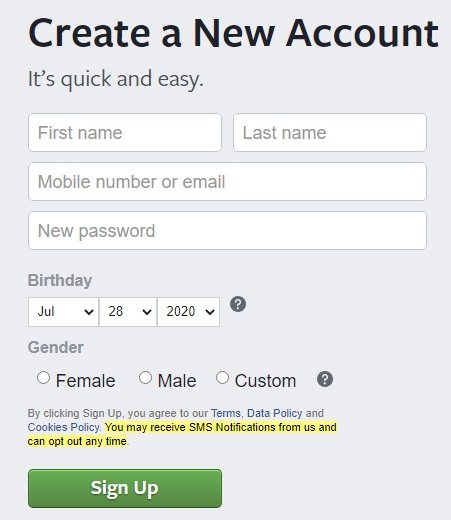Choose the Custom gender radio option

222,378
